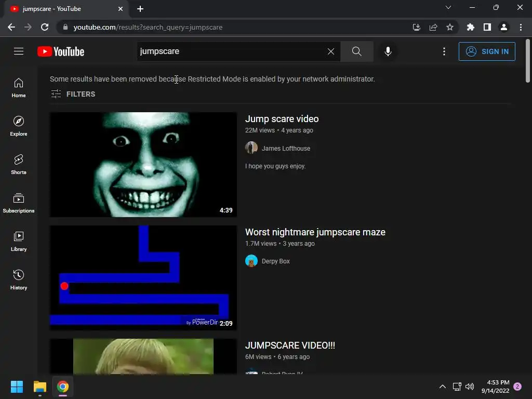This screenshot has width=532, height=399.
Task: Open the blue maze video thumbnail
Action: (143, 278)
